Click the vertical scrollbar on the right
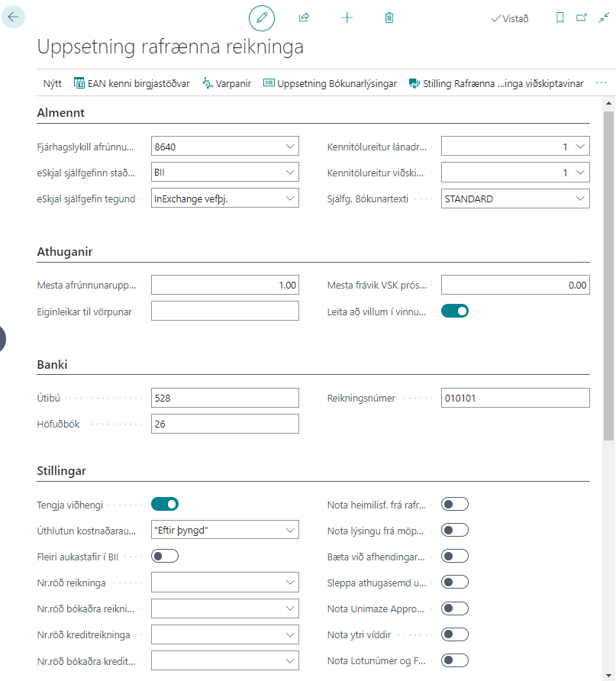 pos(608,275)
